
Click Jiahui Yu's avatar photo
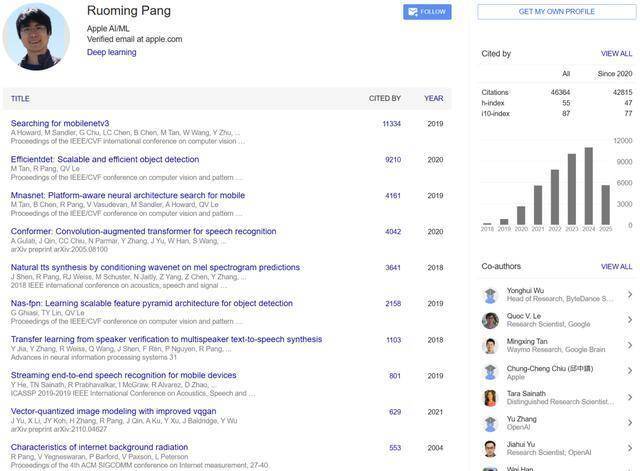(490, 449)
